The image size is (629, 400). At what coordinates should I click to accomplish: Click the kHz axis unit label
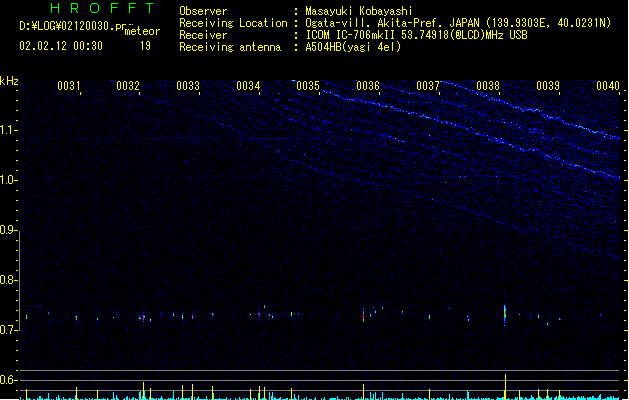coord(9,81)
